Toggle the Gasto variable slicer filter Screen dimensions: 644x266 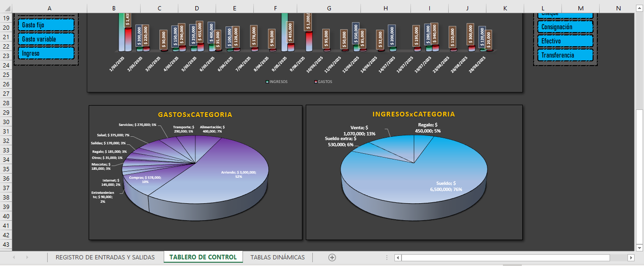46,39
